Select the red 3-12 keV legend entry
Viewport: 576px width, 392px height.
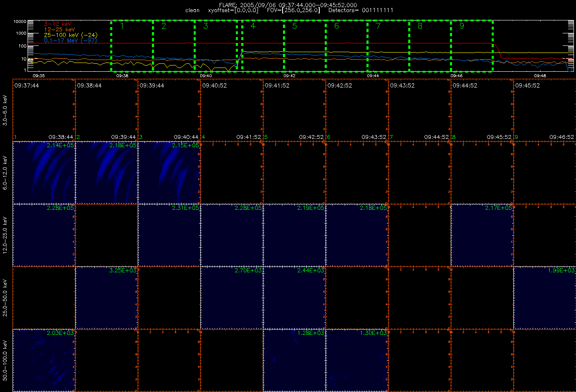[x=58, y=24]
